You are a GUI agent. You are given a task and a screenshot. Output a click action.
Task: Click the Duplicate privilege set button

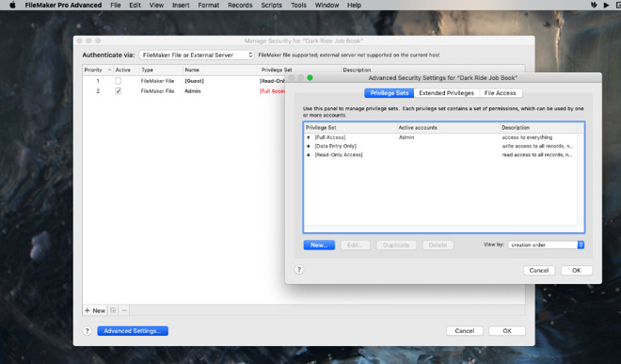tap(396, 245)
